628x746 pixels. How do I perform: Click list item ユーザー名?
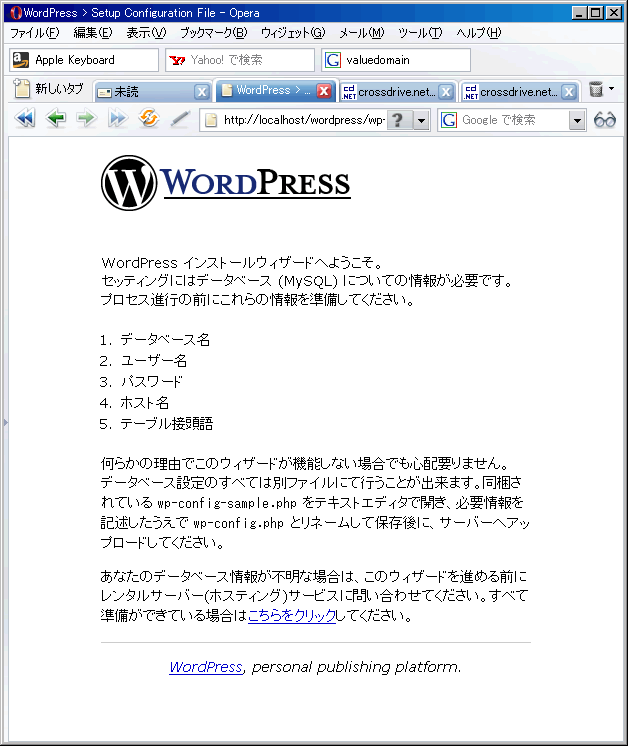[153, 361]
